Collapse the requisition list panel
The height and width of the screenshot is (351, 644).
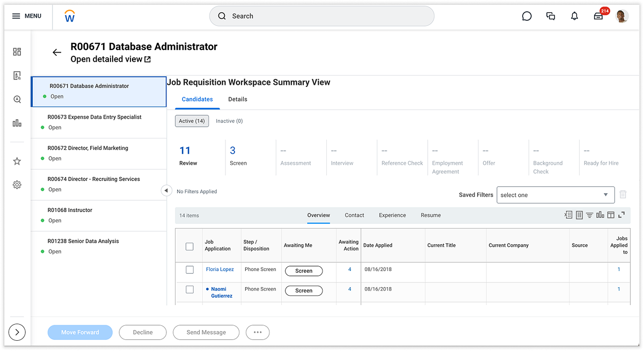click(166, 191)
